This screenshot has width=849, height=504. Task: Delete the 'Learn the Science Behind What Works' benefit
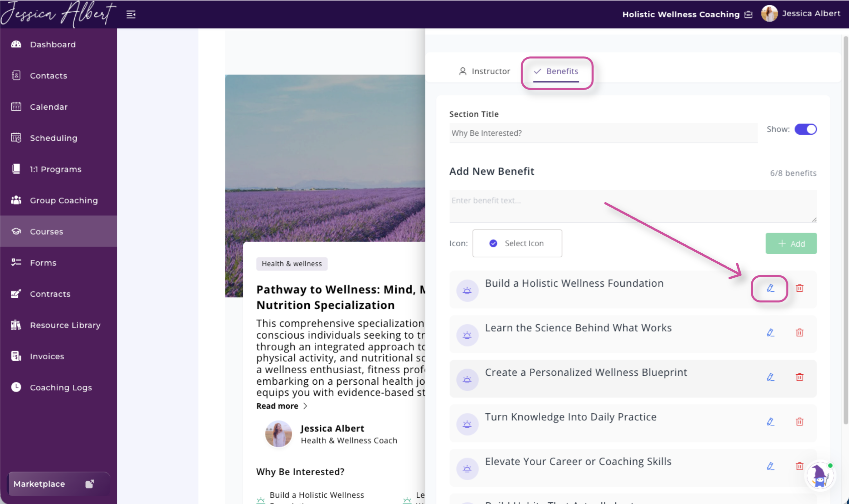click(x=800, y=333)
